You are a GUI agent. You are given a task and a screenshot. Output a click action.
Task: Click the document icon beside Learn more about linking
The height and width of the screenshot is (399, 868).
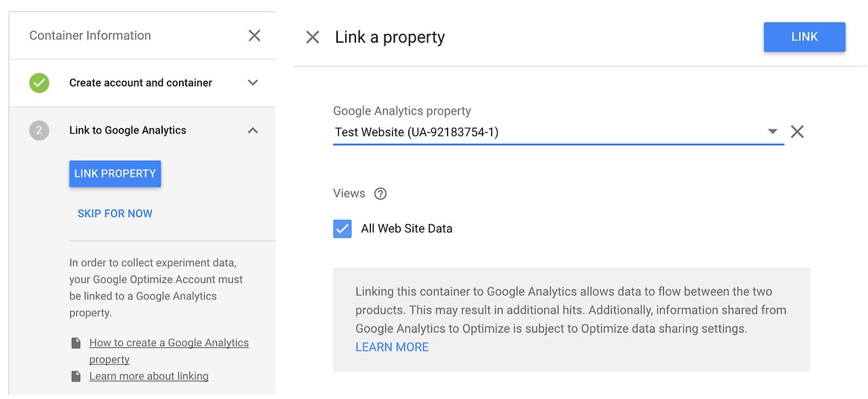coord(77,376)
